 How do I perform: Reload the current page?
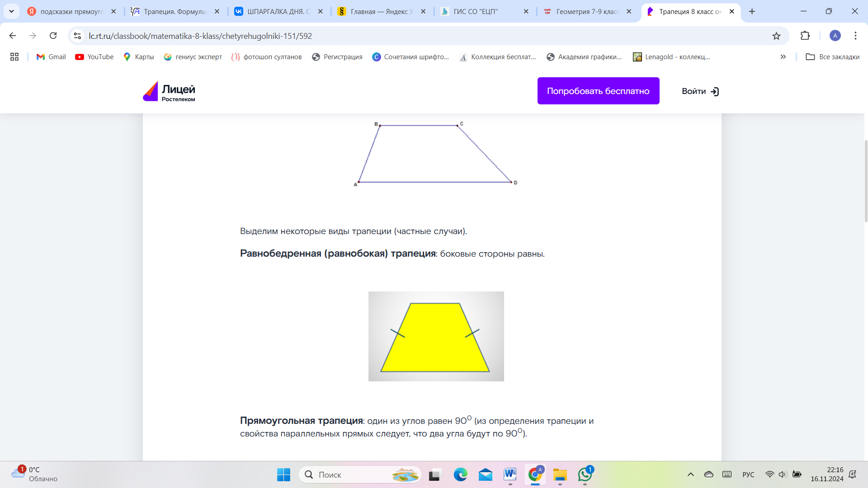coord(53,36)
